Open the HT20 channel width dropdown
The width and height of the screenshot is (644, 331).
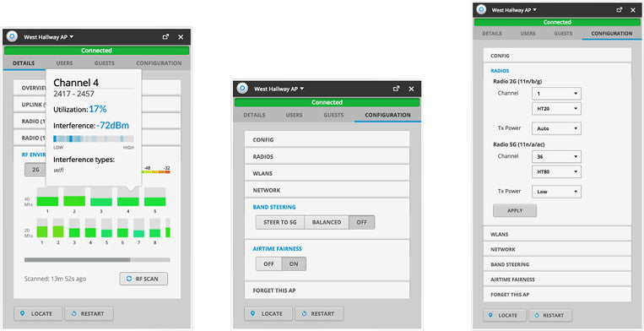pos(556,109)
